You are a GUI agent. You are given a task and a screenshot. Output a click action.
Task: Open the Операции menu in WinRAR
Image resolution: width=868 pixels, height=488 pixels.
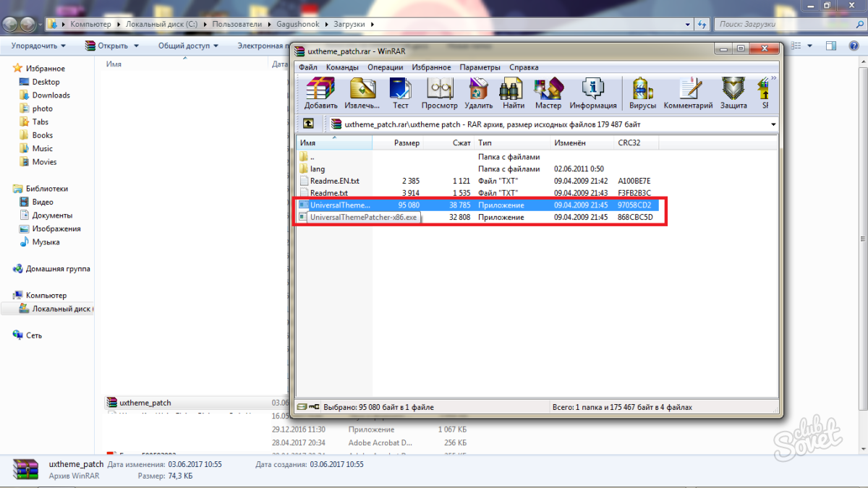pos(385,67)
